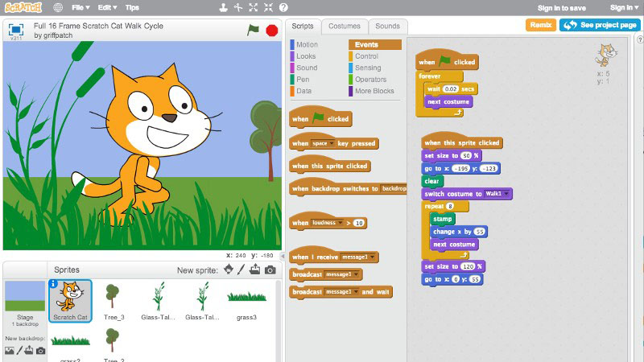Select the grass3 sprite
The width and height of the screenshot is (644, 362).
click(246, 300)
